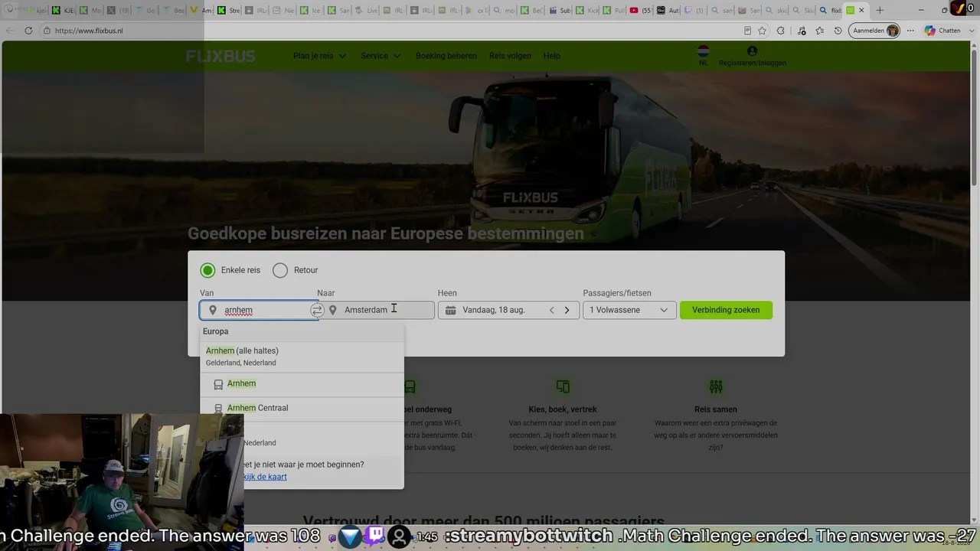The height and width of the screenshot is (551, 980).
Task: Open browser settings and more menu
Action: point(911,31)
